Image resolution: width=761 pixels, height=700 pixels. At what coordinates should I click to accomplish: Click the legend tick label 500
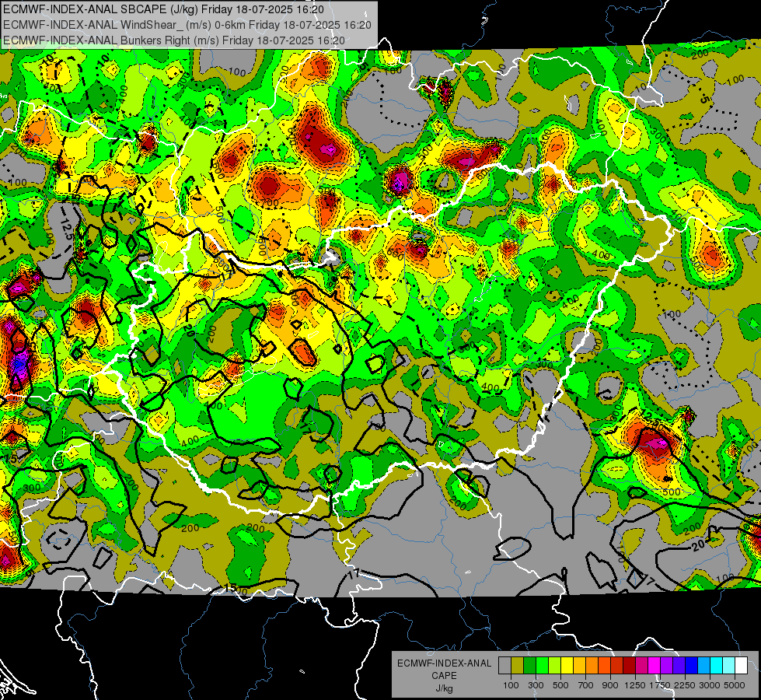click(560, 685)
